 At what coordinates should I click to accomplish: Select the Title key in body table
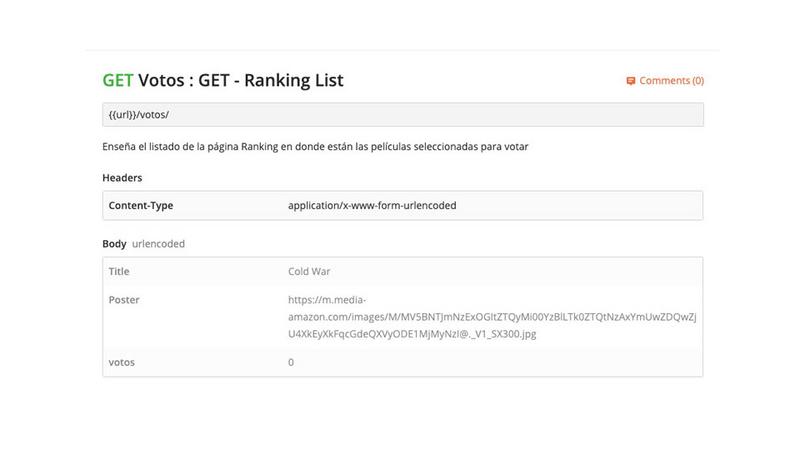click(x=119, y=271)
